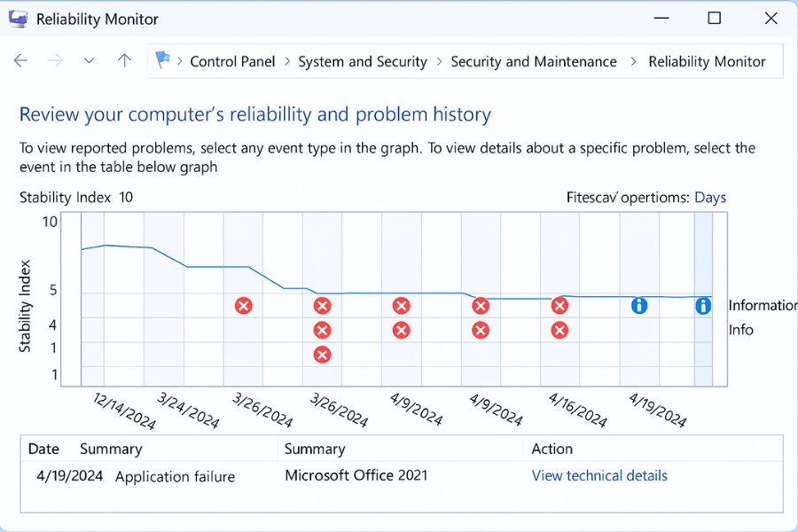Click the red critical event icon under 4/9/2024
Screen dimensions: 798x532
pyautogui.click(x=401, y=305)
